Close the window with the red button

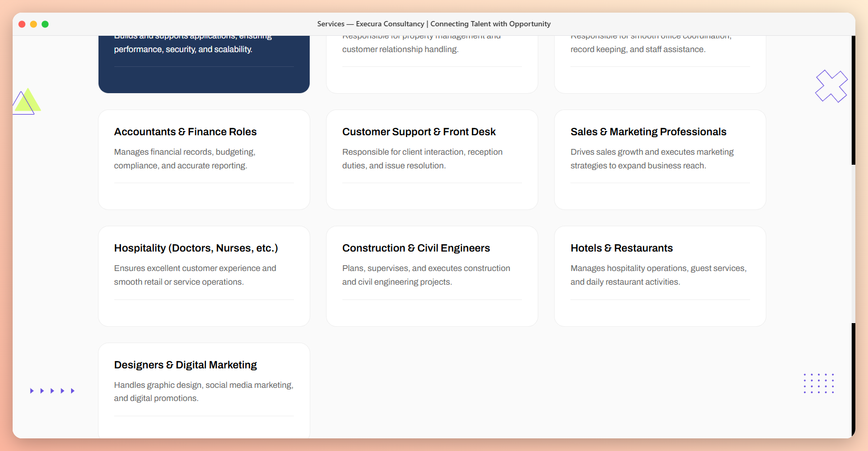click(22, 24)
